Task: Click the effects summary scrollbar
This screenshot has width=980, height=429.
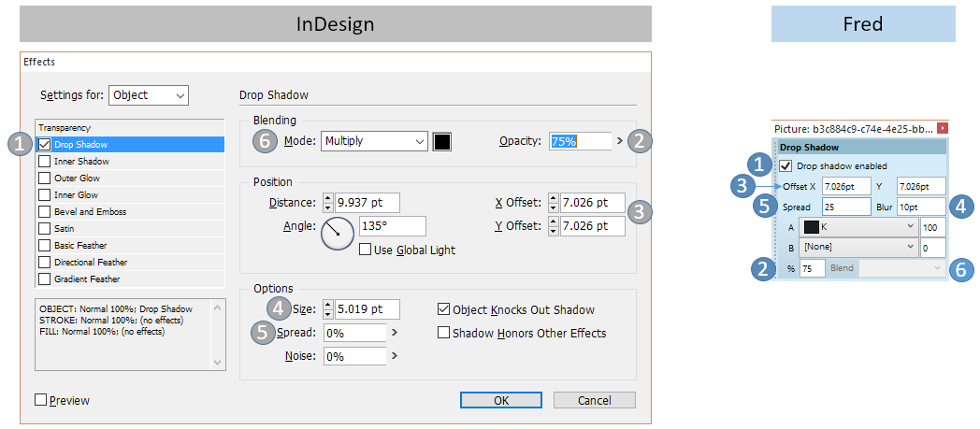Action: [217, 336]
